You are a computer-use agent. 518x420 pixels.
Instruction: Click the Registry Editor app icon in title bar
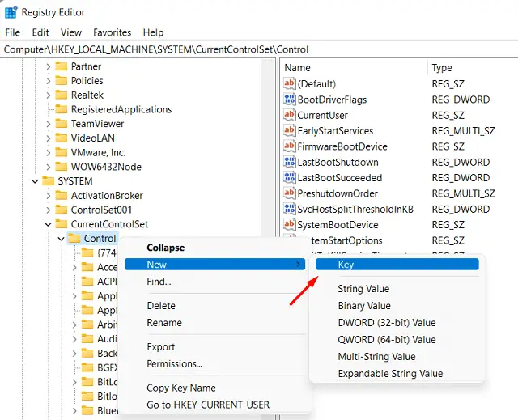(11, 12)
